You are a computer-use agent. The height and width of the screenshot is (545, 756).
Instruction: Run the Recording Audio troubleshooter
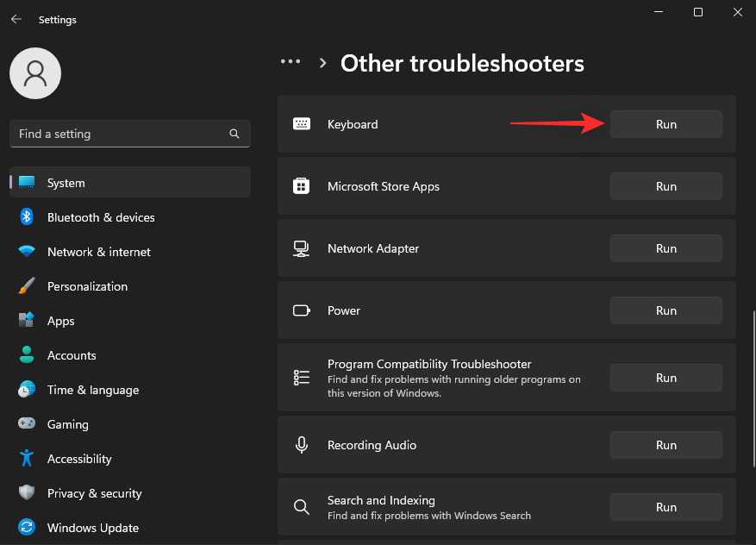[x=665, y=445]
